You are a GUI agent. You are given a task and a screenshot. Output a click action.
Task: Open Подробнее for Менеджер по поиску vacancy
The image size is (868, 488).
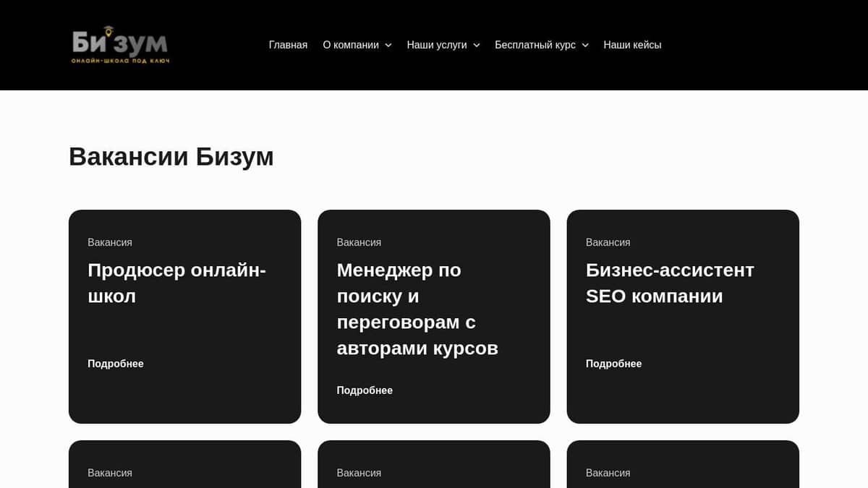point(365,390)
